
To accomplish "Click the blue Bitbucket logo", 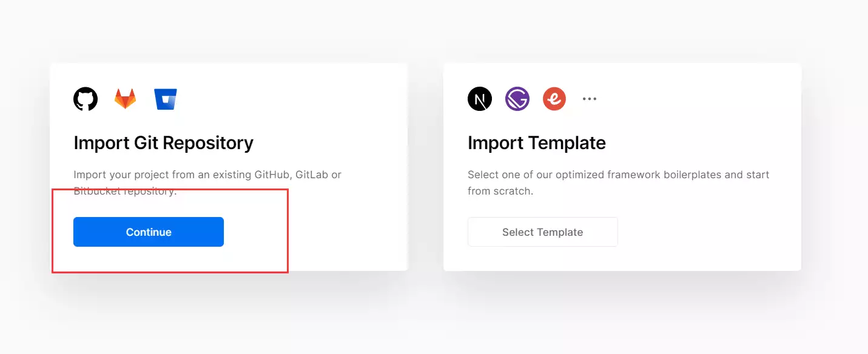I will [x=166, y=99].
